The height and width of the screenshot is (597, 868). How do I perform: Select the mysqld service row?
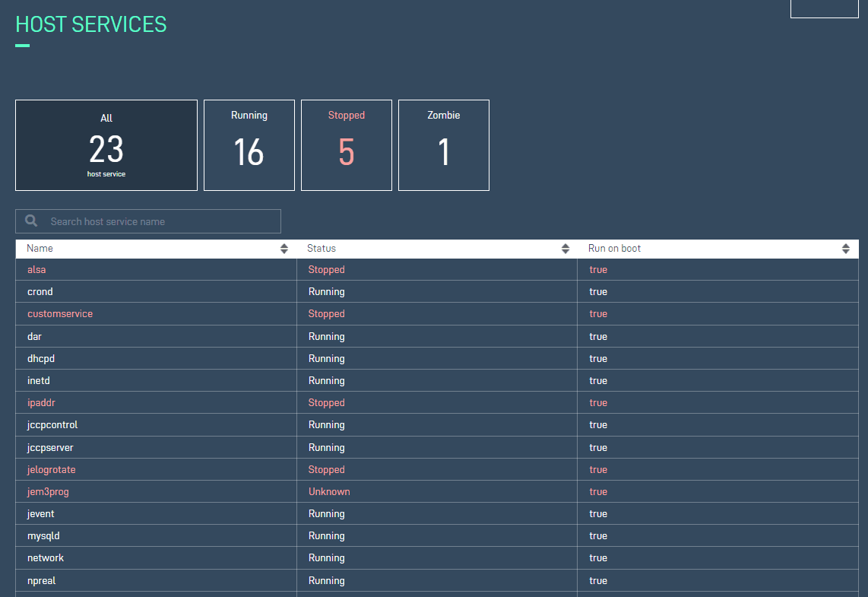[x=43, y=536]
